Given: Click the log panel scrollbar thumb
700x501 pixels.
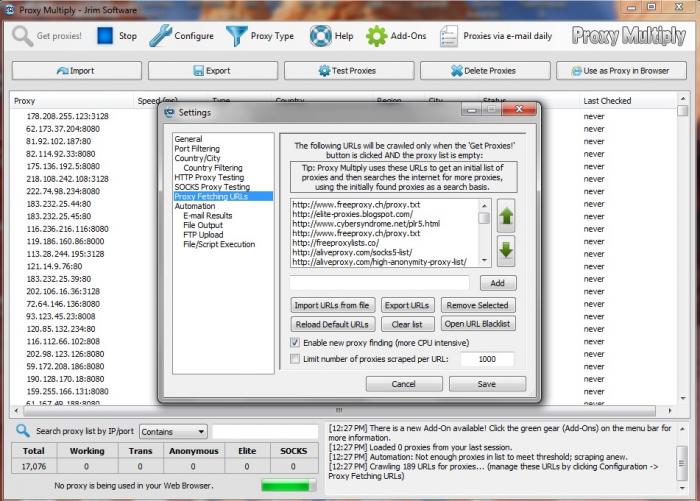Looking at the screenshot, I should (x=682, y=463).
